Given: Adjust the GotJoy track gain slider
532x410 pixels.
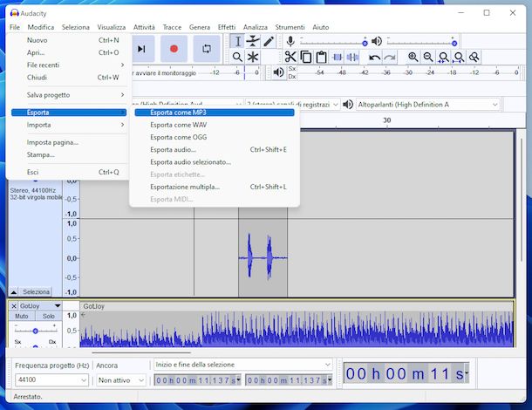Looking at the screenshot, I should [35, 331].
